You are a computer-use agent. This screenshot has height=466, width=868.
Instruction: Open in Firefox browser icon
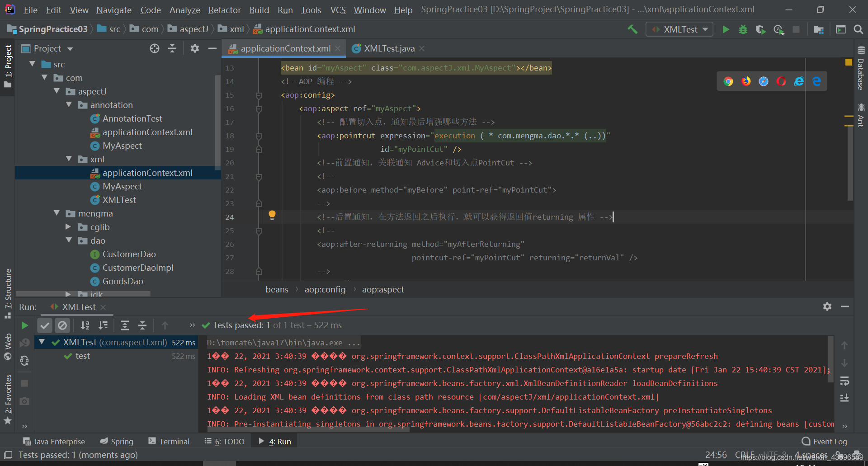click(x=746, y=81)
